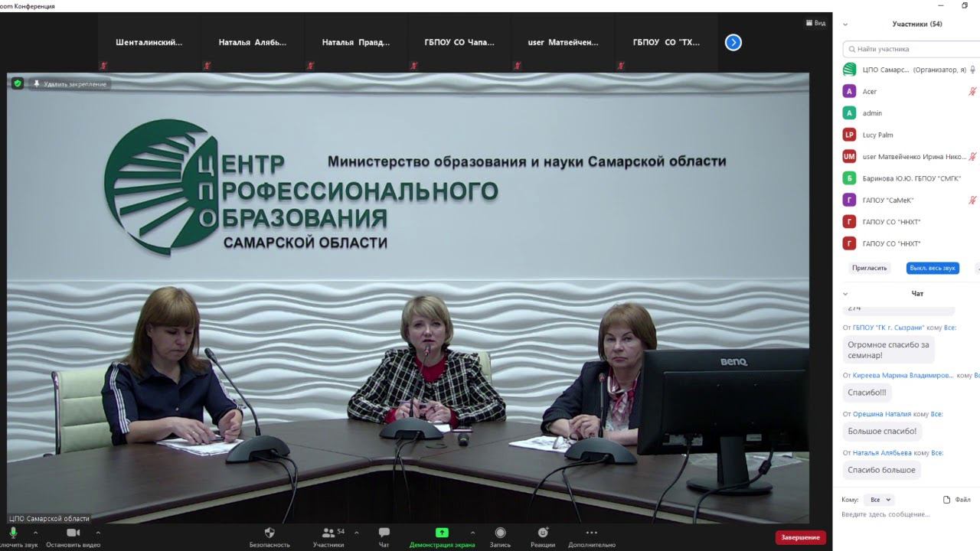The height and width of the screenshot is (551, 980).
Task: Click muted mic icon beside Acer
Action: tap(972, 91)
